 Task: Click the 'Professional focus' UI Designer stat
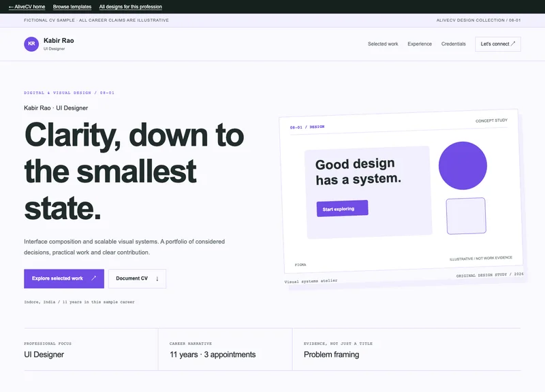point(44,355)
